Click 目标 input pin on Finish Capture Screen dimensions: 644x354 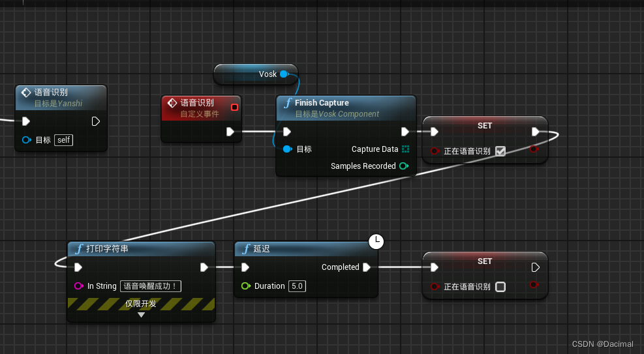[288, 149]
